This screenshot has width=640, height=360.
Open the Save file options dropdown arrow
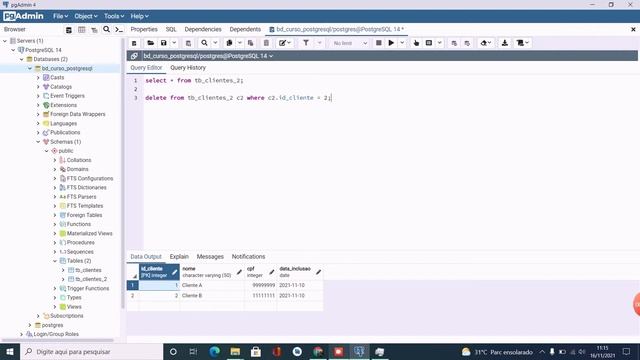pos(174,43)
